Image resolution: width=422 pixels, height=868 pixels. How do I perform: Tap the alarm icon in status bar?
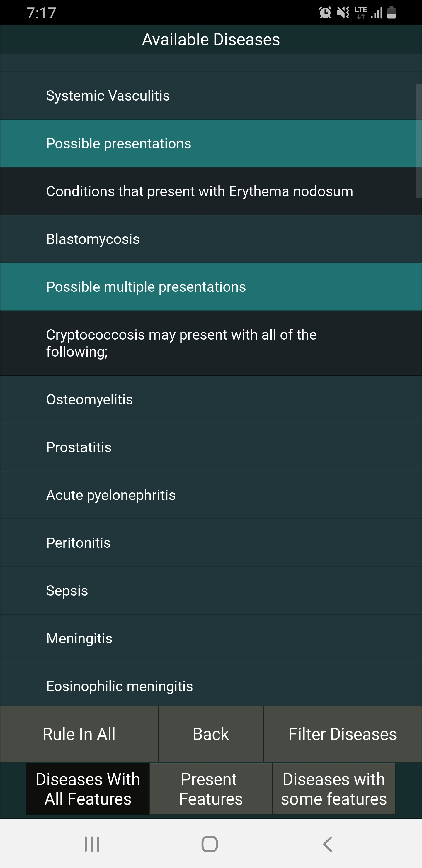click(325, 13)
